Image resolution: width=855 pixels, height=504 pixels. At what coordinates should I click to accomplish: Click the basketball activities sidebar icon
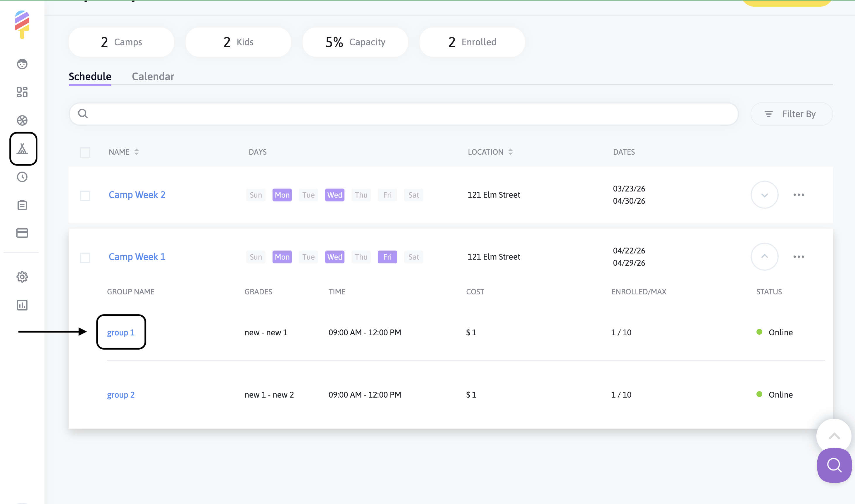22,120
